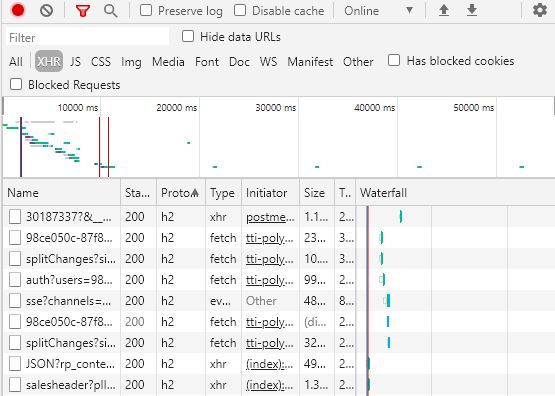Sort by Size column header
This screenshot has width=555, height=396.
tap(317, 193)
